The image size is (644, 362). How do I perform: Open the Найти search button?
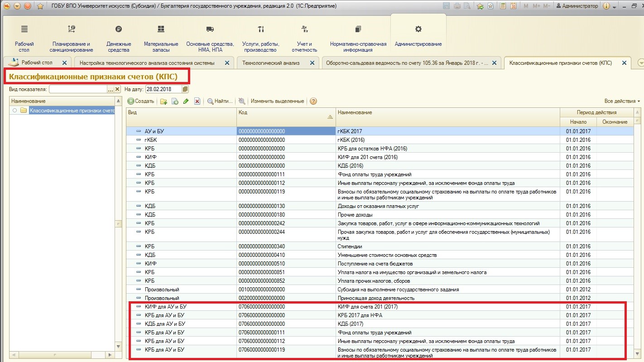click(x=220, y=101)
